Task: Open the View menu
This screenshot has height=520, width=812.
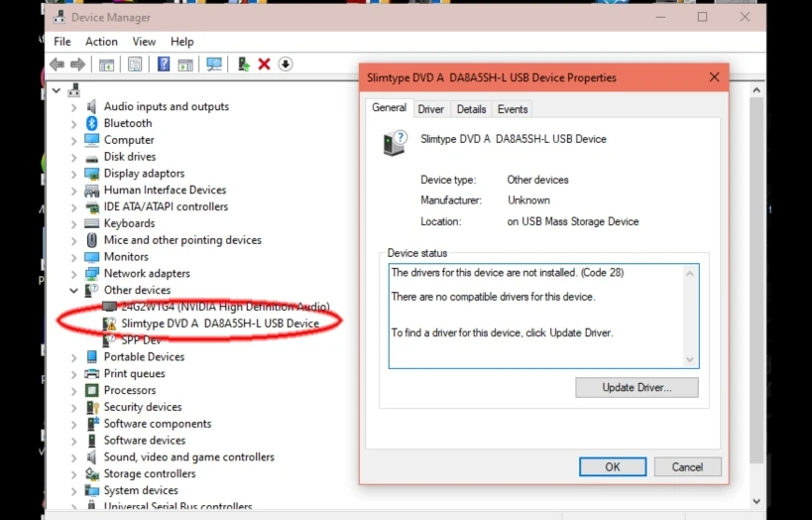Action: (x=144, y=42)
